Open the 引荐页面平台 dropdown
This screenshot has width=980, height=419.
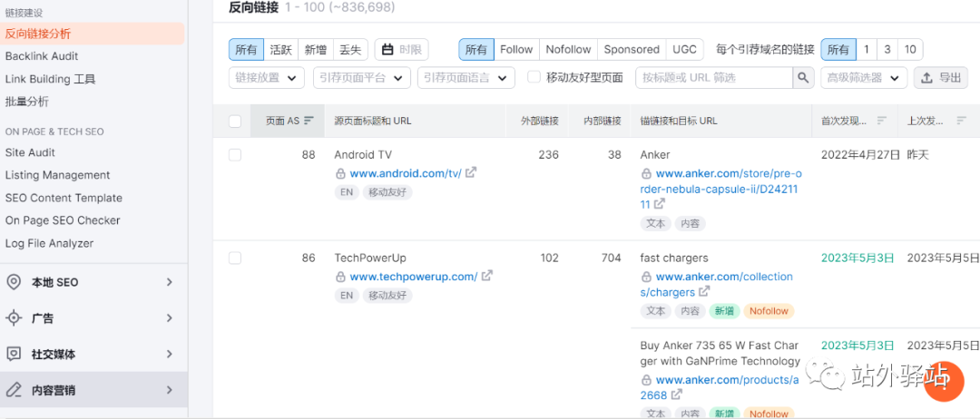362,77
